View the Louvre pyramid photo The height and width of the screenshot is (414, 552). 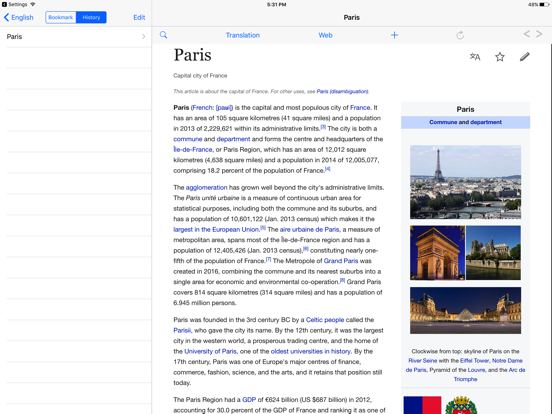(x=465, y=310)
